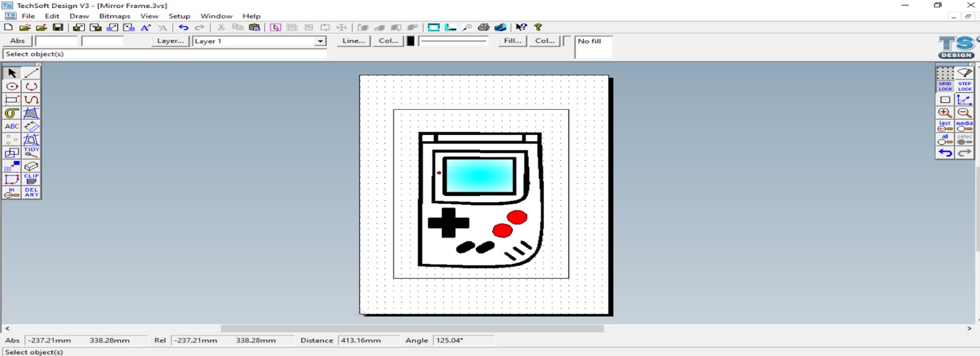Open the TIDY tool
The image size is (980, 356).
click(31, 153)
